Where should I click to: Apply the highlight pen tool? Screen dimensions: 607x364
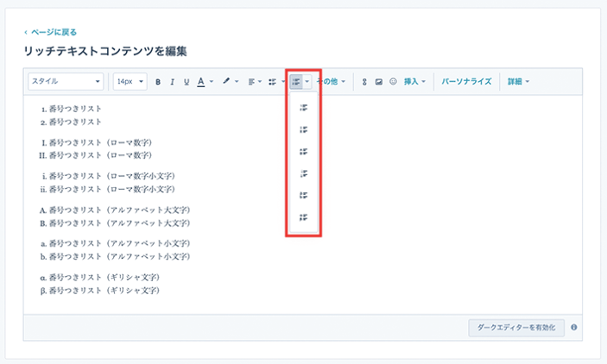226,81
